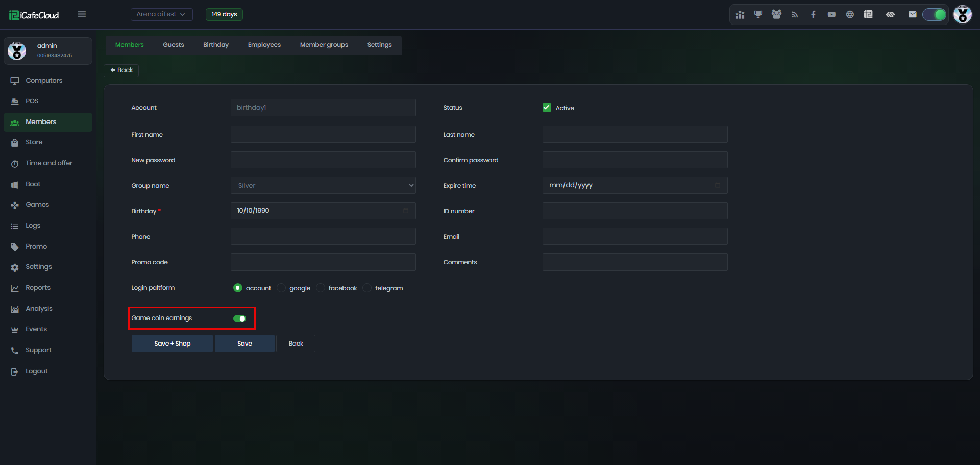
Task: Open the Facebook icon link
Action: [x=813, y=15]
